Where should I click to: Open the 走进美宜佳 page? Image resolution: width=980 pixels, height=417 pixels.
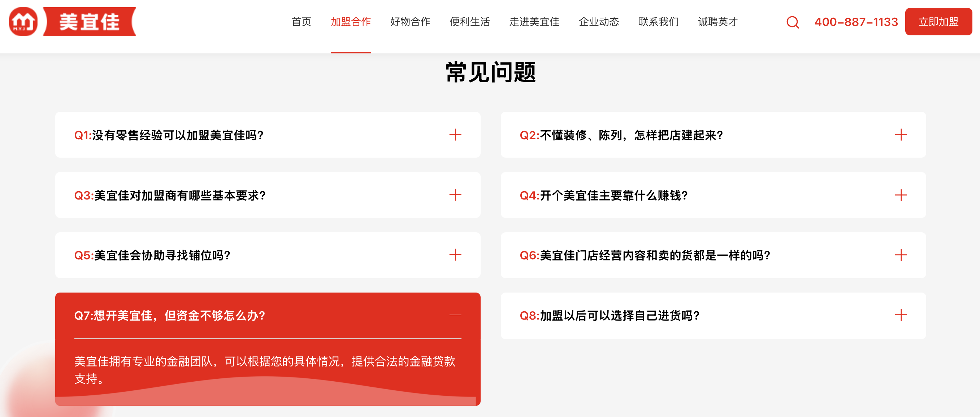point(534,22)
